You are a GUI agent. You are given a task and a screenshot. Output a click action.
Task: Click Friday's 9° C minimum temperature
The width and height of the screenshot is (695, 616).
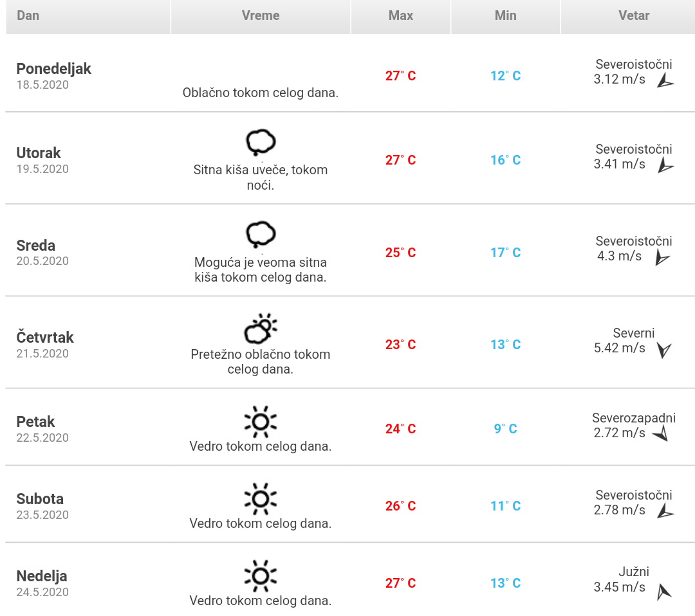(506, 429)
